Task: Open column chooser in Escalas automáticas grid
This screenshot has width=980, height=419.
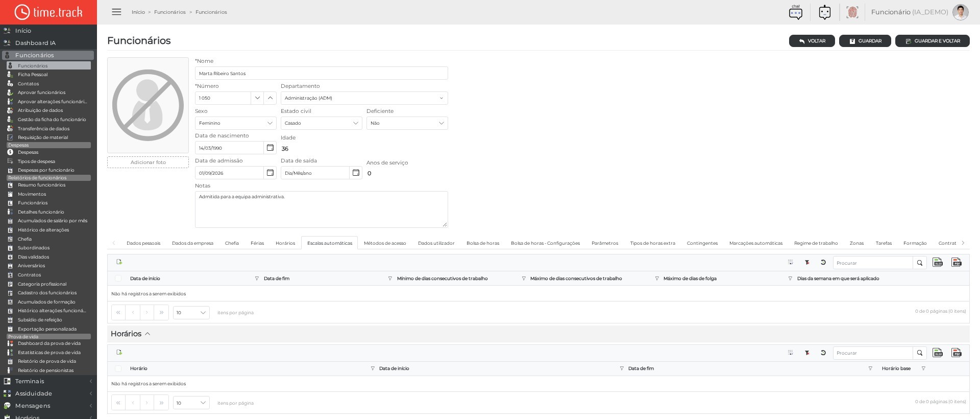Action: coord(790,262)
